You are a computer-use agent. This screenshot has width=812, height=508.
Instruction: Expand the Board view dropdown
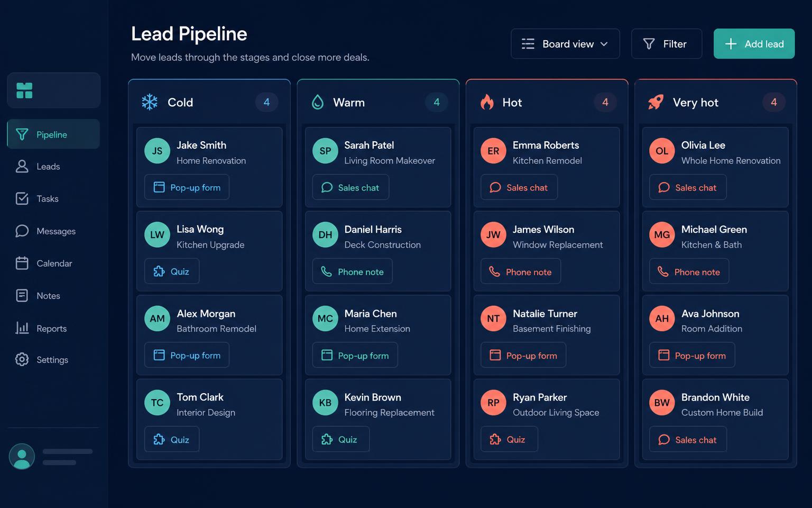[x=565, y=44]
